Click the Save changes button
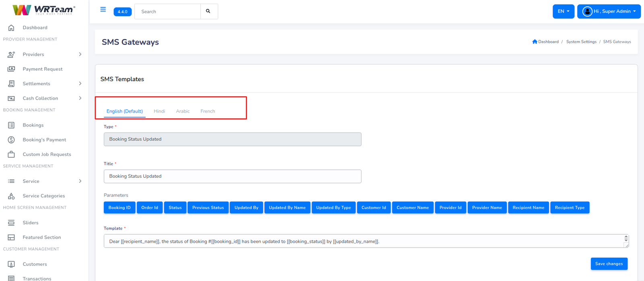This screenshot has height=281, width=644. (609, 264)
